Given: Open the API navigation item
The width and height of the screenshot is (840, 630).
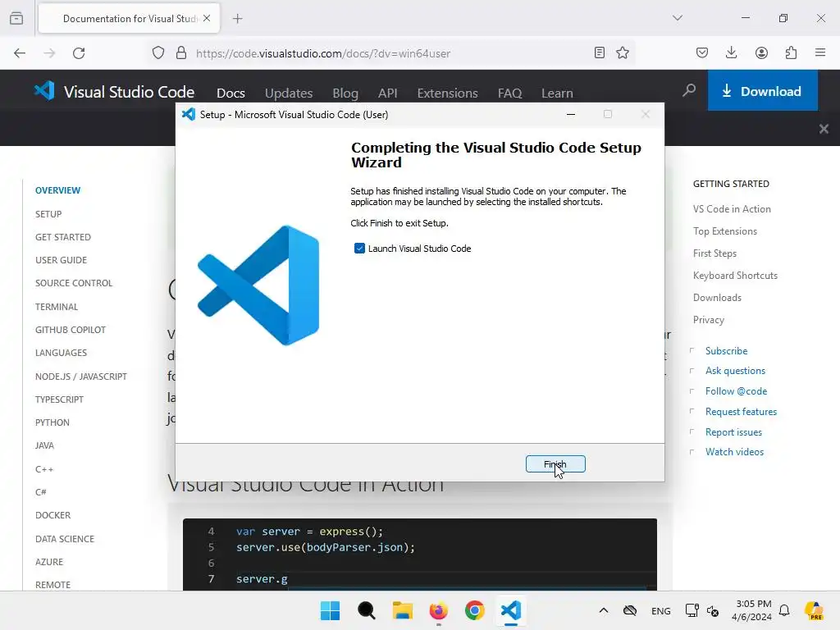Looking at the screenshot, I should coord(388,94).
